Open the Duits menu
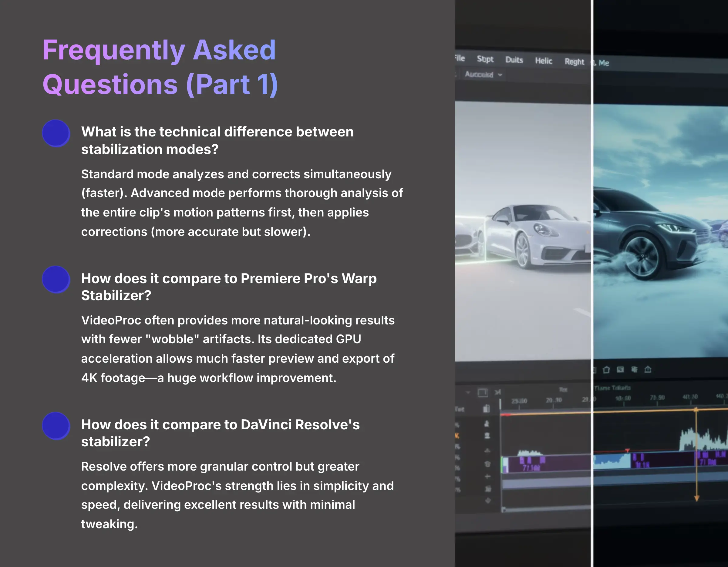The width and height of the screenshot is (728, 567). [514, 60]
